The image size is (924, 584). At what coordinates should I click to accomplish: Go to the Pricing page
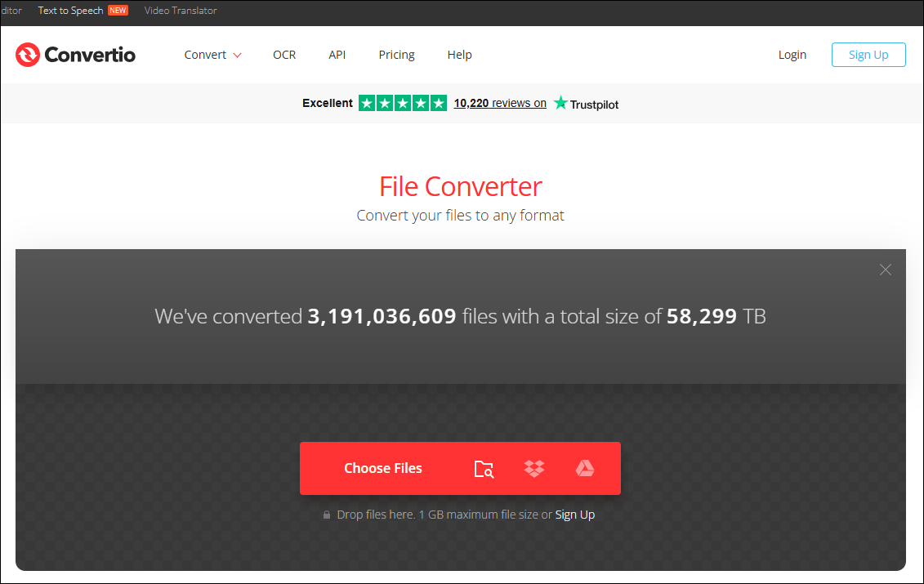[x=396, y=55]
